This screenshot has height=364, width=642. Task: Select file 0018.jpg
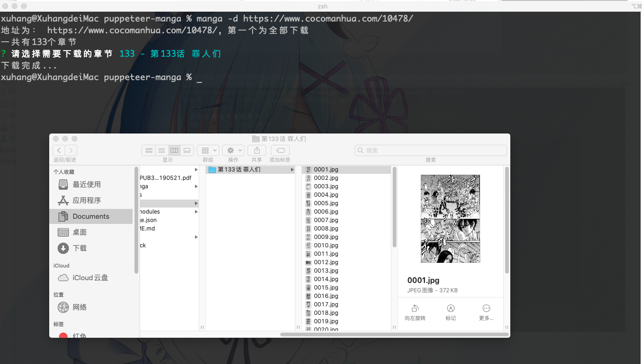tap(346, 313)
